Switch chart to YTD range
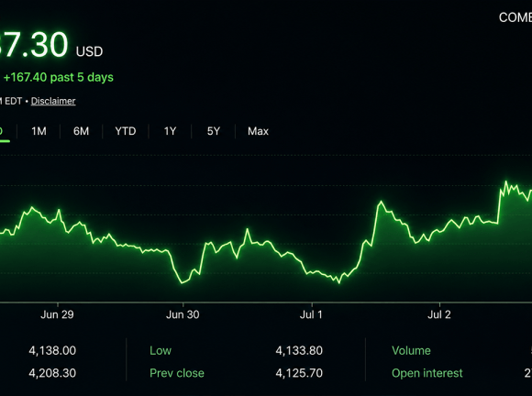Image resolution: width=532 pixels, height=396 pixels. tap(126, 131)
